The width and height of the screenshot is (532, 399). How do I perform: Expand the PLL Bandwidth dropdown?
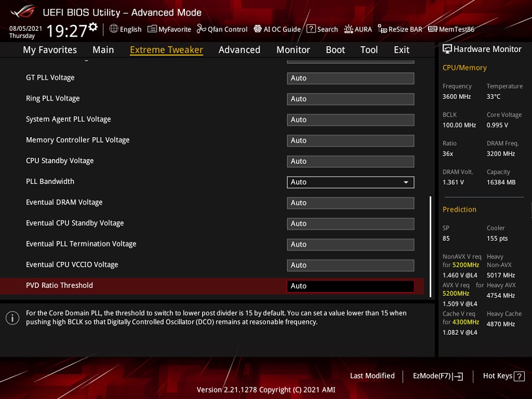pyautogui.click(x=351, y=182)
